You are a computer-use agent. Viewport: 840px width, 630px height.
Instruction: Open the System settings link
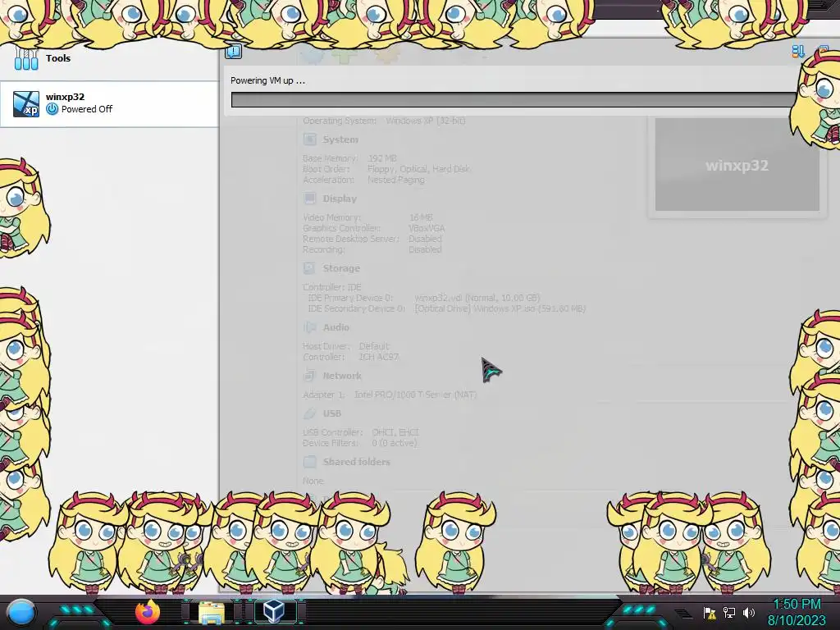tap(340, 139)
